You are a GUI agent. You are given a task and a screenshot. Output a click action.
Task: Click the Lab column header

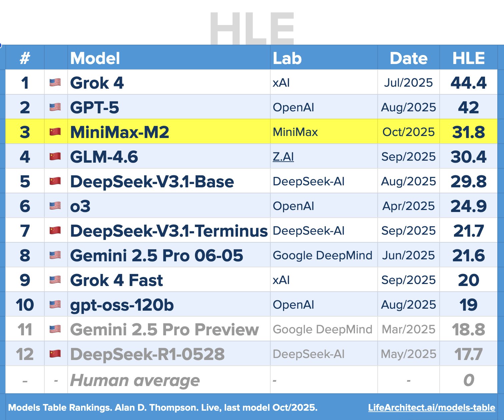tap(287, 58)
